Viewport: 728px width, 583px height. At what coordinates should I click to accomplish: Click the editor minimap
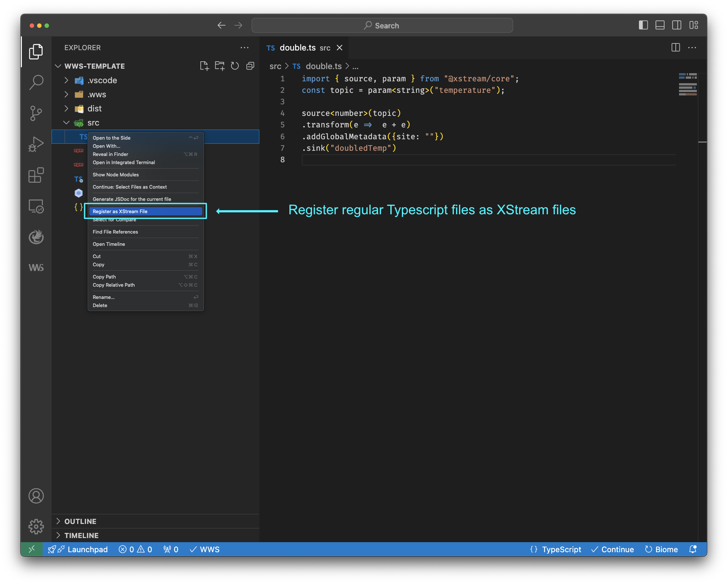click(x=688, y=85)
